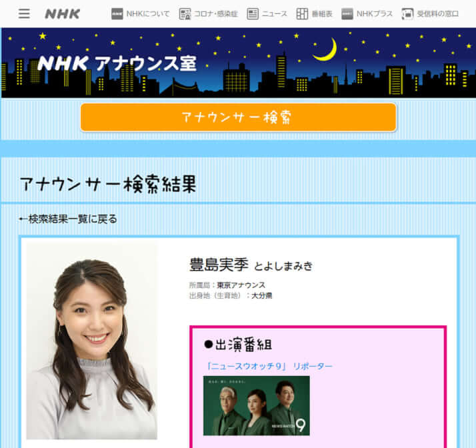Open the 受信料の窓口 page
The width and height of the screenshot is (476, 448).
[431, 14]
